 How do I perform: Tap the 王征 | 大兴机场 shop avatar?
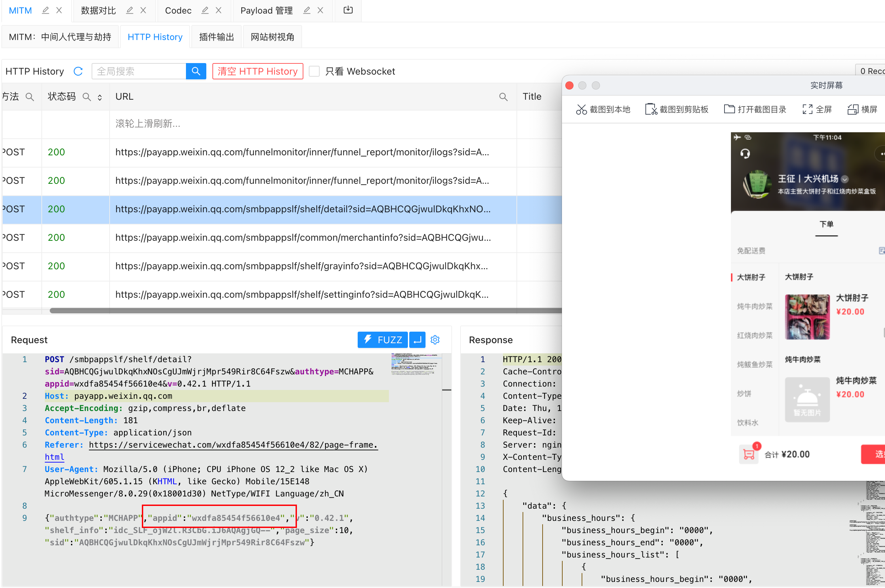pos(757,184)
